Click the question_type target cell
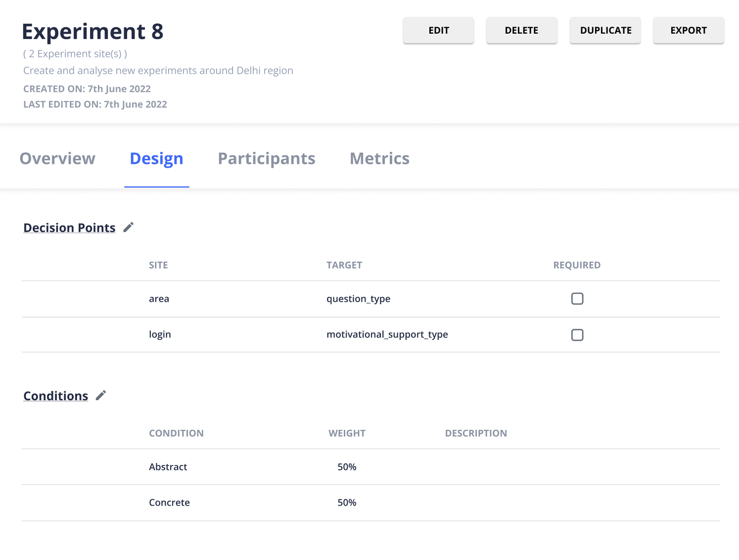 [358, 299]
